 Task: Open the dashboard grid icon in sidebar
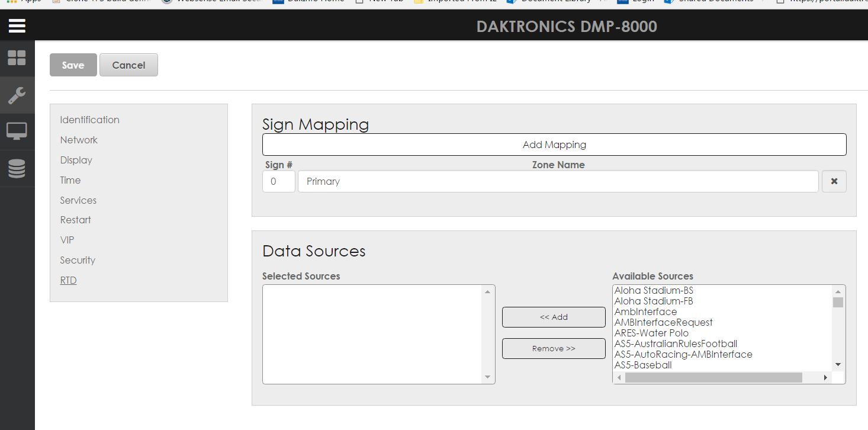(17, 58)
